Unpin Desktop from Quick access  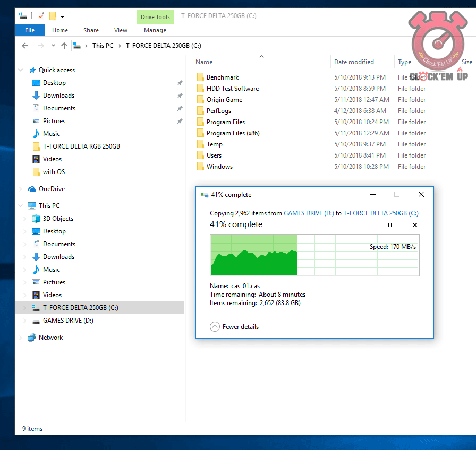pos(180,83)
